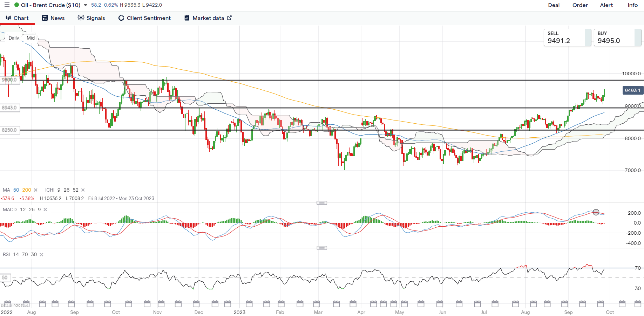Open the Mid price type dropdown
The height and width of the screenshot is (316, 644).
click(x=31, y=38)
